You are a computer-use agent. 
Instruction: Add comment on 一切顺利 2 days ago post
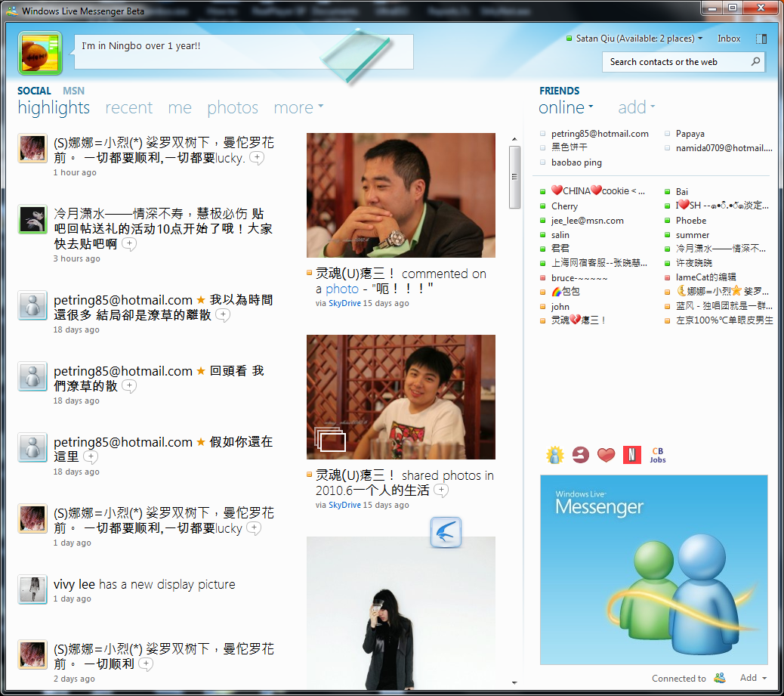(x=146, y=664)
